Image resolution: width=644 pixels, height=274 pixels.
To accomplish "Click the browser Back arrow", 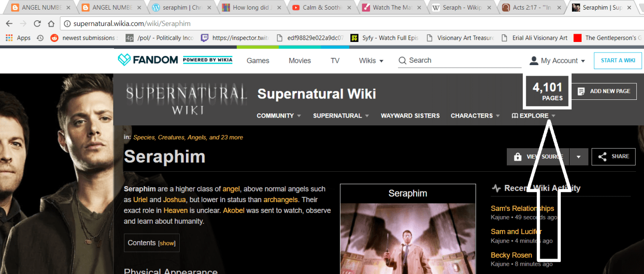I will coord(9,24).
